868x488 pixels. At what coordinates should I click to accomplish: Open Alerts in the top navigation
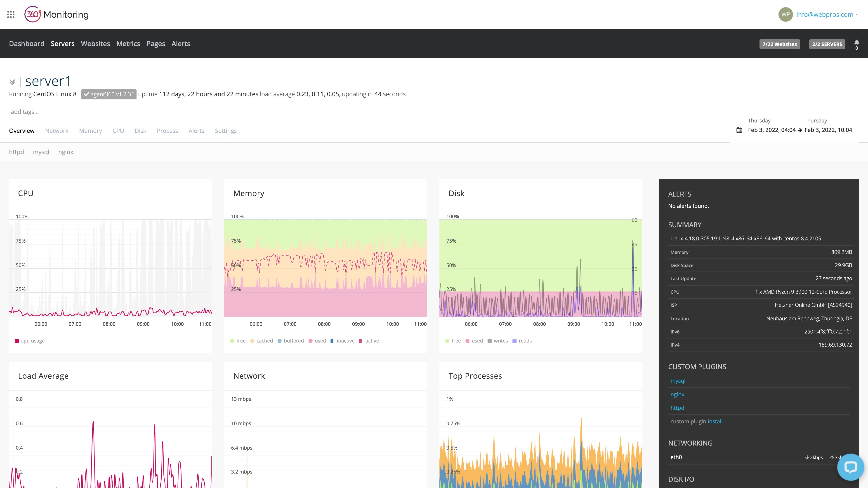(181, 44)
